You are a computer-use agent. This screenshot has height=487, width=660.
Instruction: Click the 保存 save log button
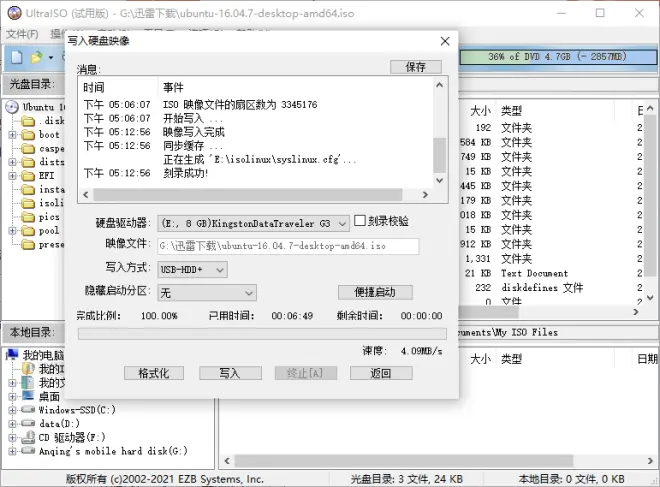(416, 67)
